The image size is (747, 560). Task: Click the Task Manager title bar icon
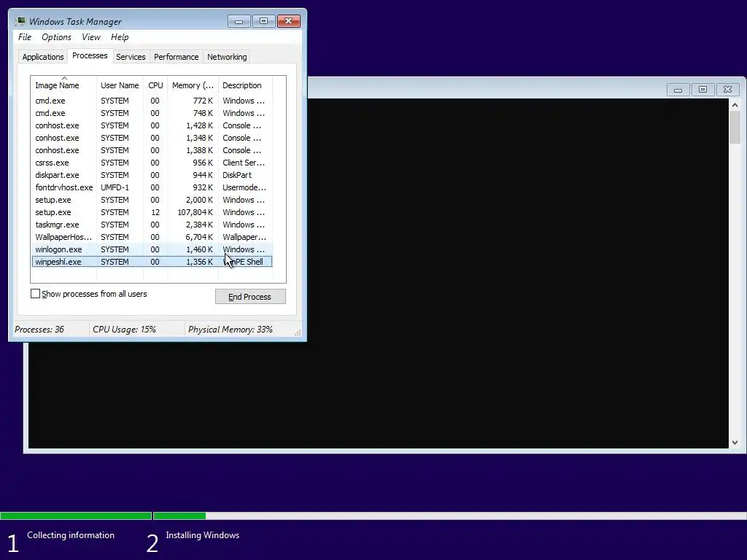pyautogui.click(x=20, y=21)
